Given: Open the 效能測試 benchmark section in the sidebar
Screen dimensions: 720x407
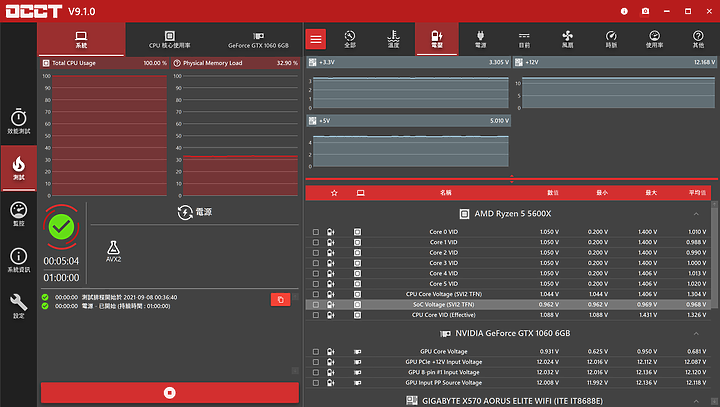Looking at the screenshot, I should coord(18,122).
